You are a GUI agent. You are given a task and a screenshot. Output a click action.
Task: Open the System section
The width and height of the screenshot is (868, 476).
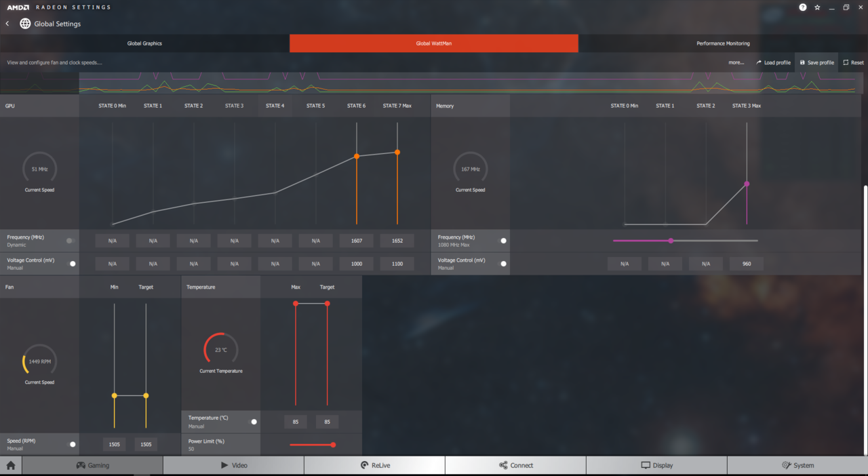[x=797, y=465]
